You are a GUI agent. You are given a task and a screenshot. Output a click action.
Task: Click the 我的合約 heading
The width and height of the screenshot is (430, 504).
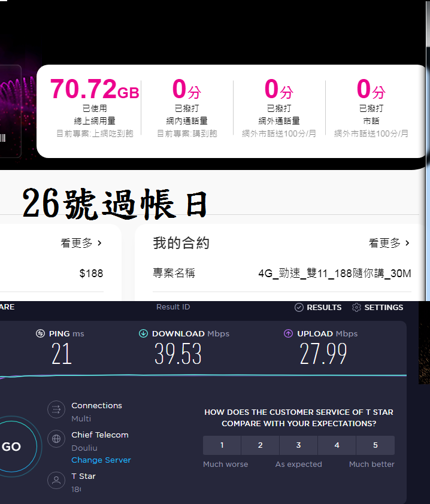(181, 243)
